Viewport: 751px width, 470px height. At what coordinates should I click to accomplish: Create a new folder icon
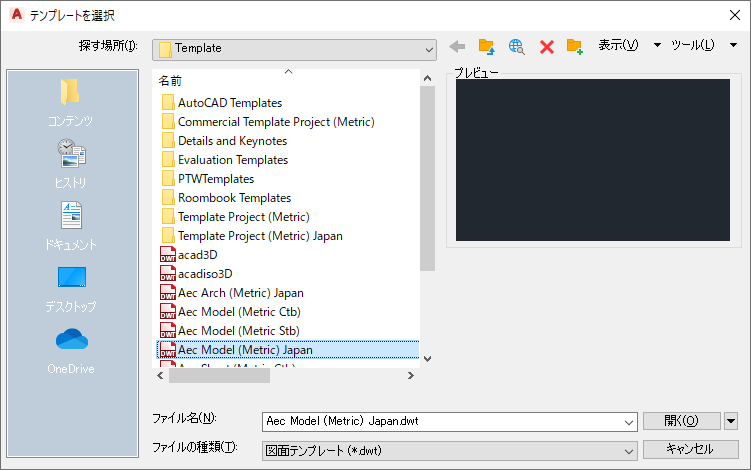574,46
